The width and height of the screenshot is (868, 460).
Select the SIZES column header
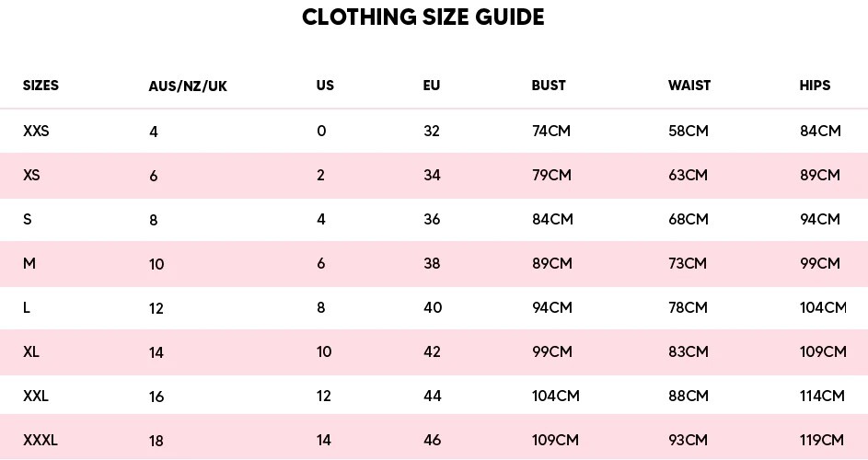41,86
